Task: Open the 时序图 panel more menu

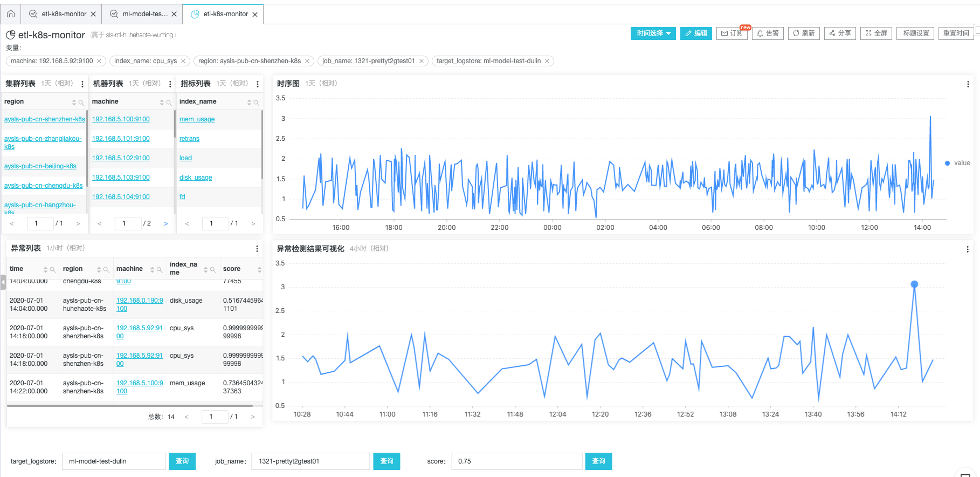Action: [x=968, y=84]
